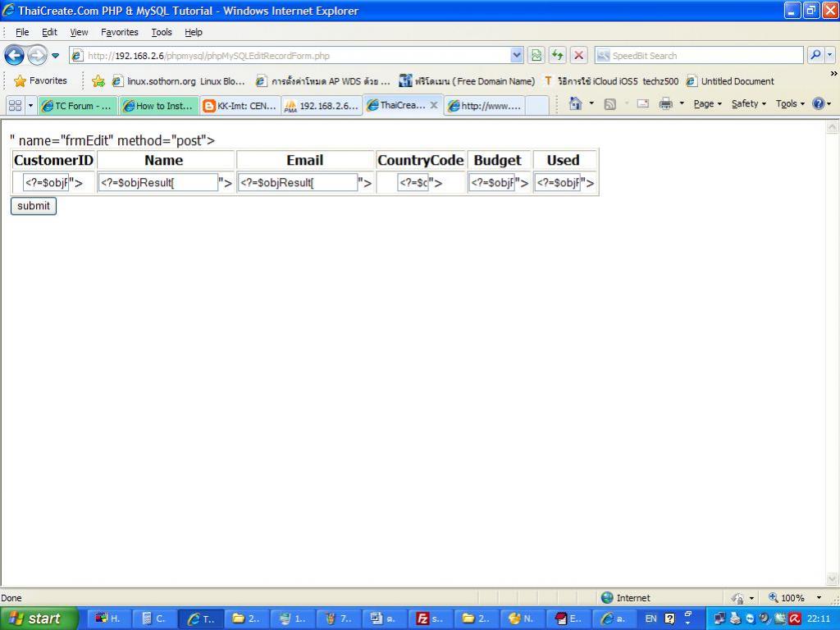Click the Internet security zone indicator
Screen dimensions: 840x630
(x=626, y=598)
